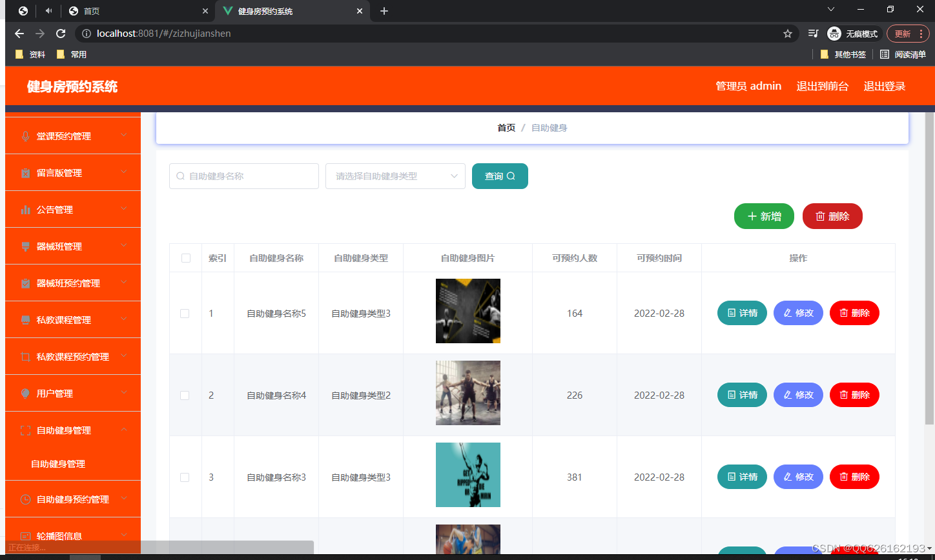935x560 pixels.
Task: Click the green 新增 button
Action: click(764, 216)
